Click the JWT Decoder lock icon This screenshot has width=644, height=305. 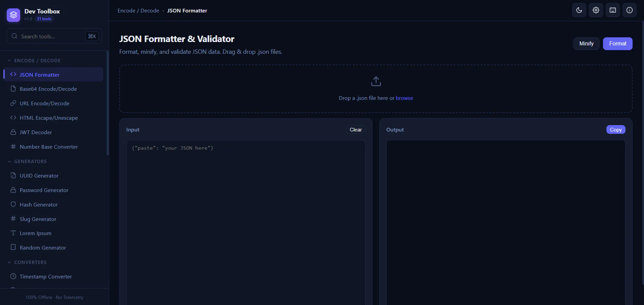point(13,132)
